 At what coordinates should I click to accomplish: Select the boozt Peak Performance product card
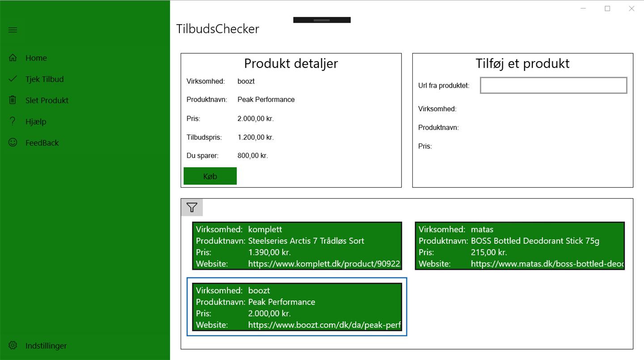coord(297,307)
